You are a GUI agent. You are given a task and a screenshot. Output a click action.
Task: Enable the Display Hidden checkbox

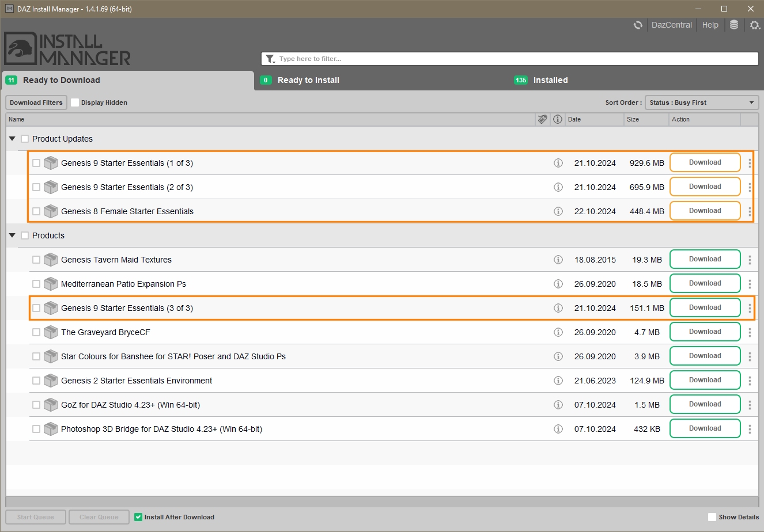[x=75, y=102]
